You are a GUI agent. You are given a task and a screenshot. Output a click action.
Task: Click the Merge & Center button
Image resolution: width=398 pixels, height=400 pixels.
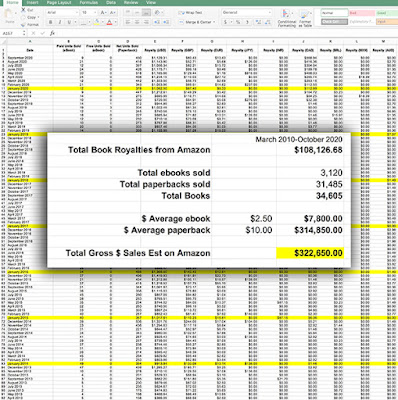click(196, 22)
